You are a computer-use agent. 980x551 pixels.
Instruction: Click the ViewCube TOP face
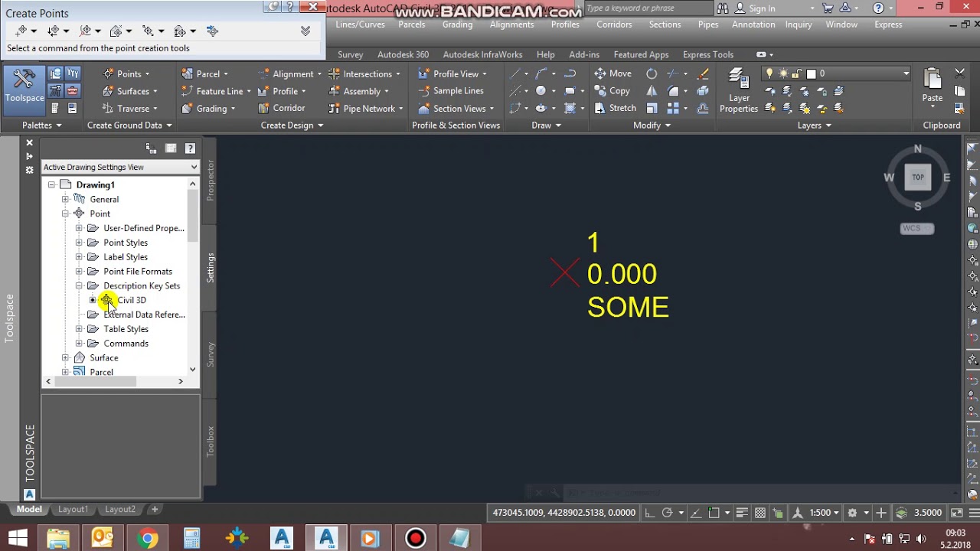(917, 177)
